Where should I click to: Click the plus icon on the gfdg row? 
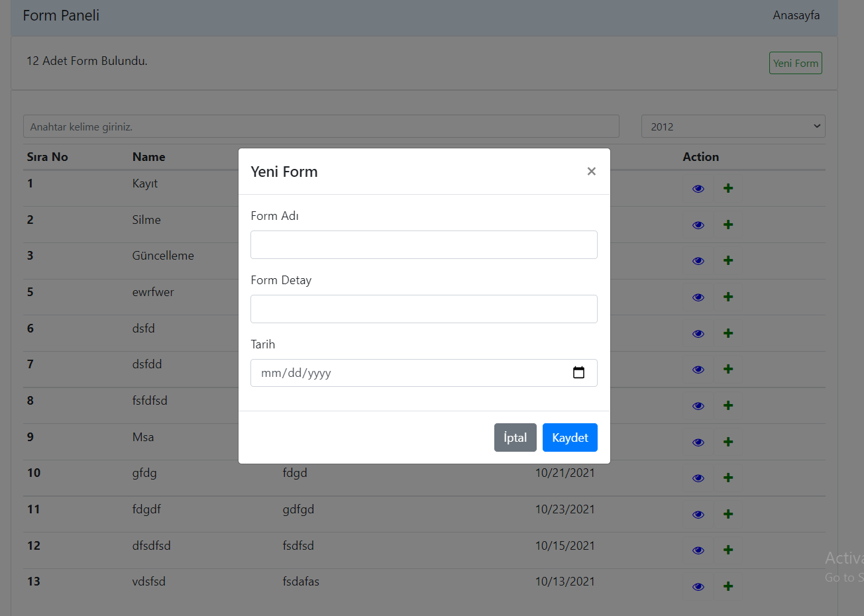click(728, 478)
